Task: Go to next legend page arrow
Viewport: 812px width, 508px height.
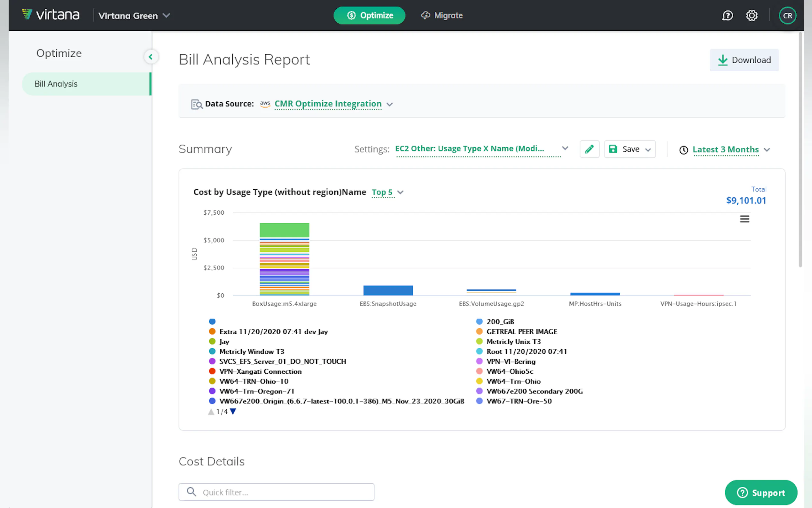Action: [233, 412]
